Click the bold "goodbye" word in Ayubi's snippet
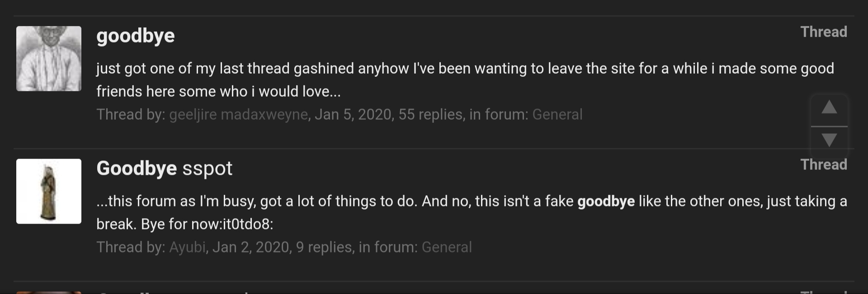The width and height of the screenshot is (868, 294). 606,201
